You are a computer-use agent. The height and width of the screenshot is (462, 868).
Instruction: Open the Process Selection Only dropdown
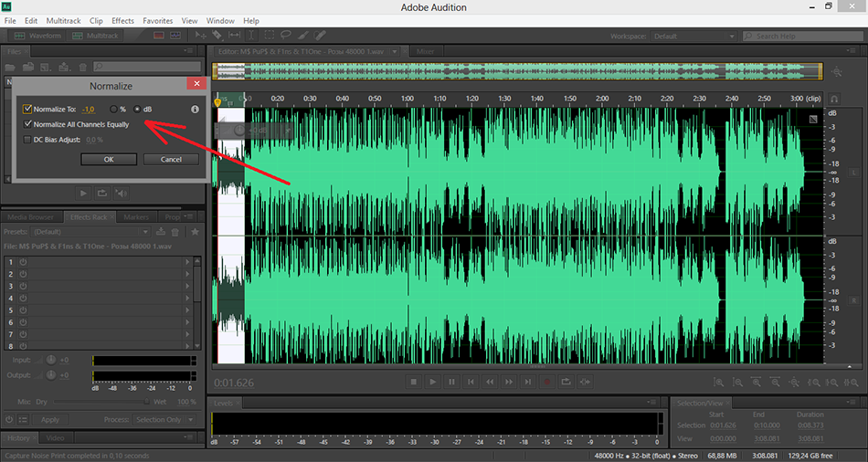[x=166, y=419]
